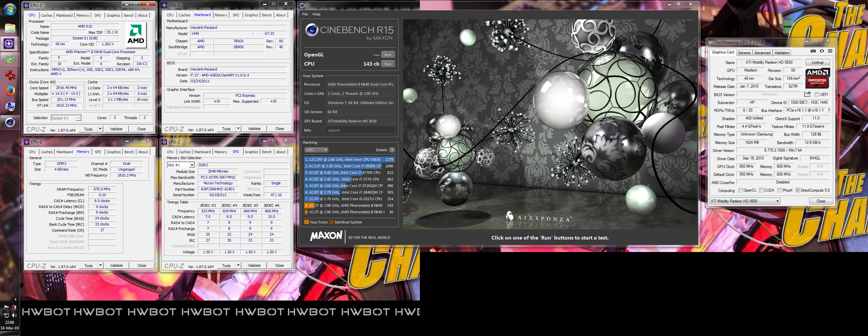Open the GPU-Z hamburger menu
Image resolution: width=868 pixels, height=336 pixels.
830,51
